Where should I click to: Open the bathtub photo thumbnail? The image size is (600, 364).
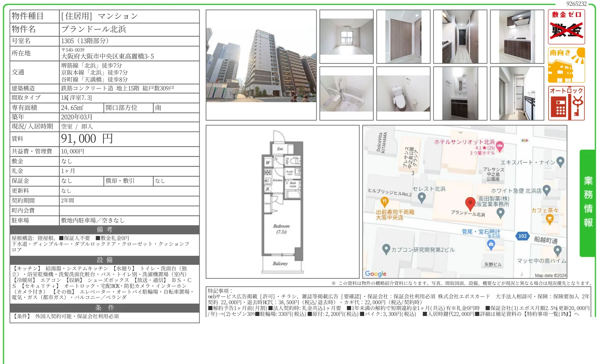[346, 93]
